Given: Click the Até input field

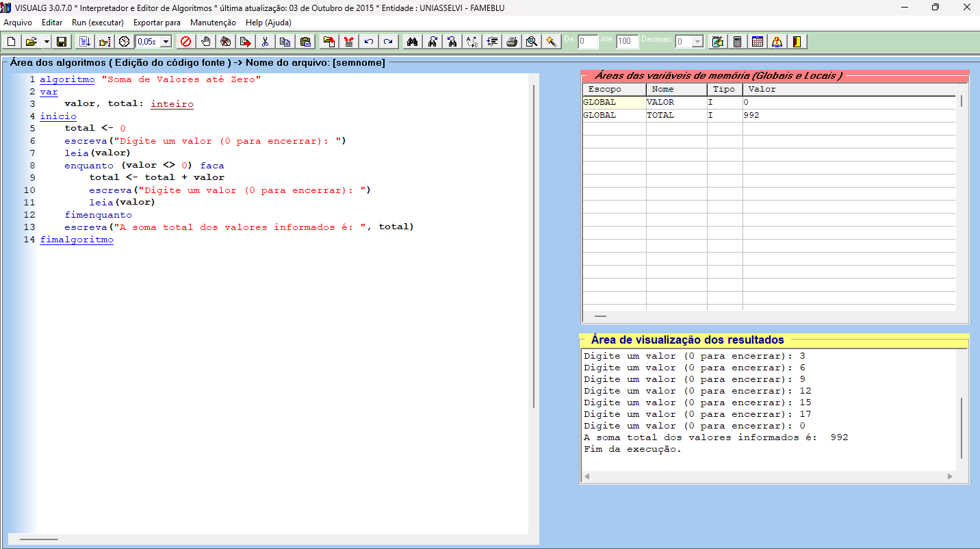Looking at the screenshot, I should (627, 42).
